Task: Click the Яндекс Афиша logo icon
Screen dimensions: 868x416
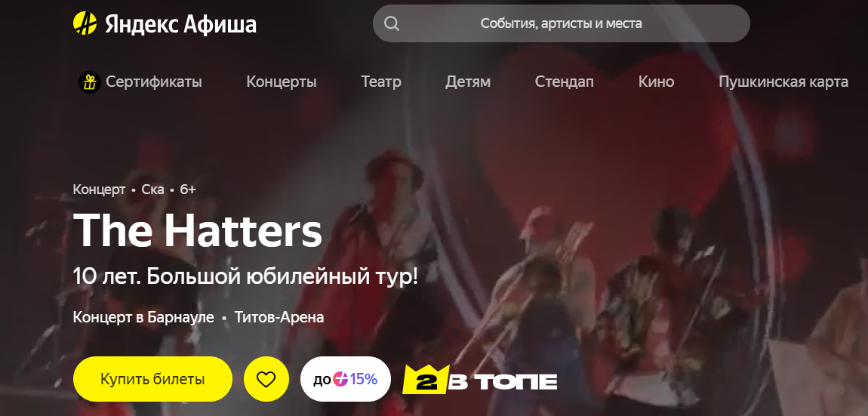Action: (85, 23)
